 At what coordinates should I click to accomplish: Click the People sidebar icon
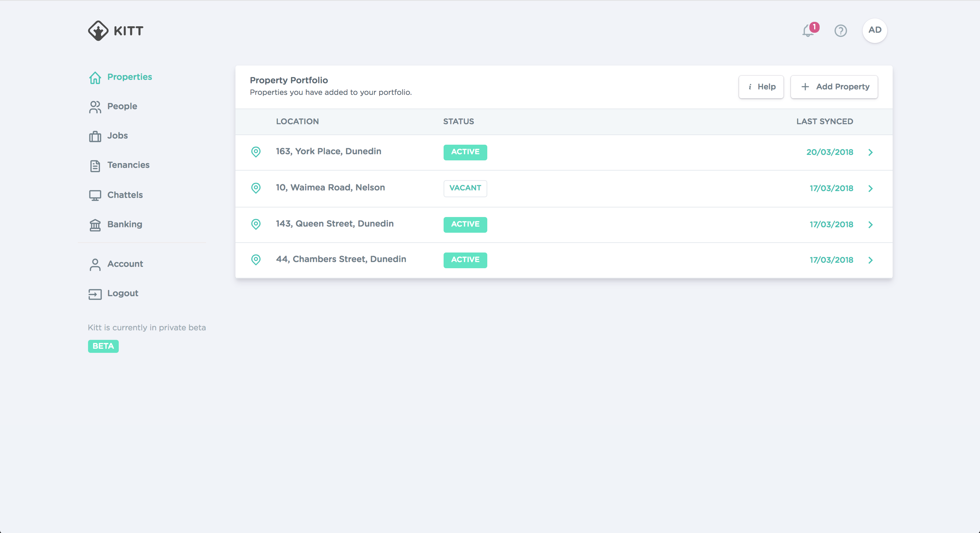pyautogui.click(x=95, y=107)
